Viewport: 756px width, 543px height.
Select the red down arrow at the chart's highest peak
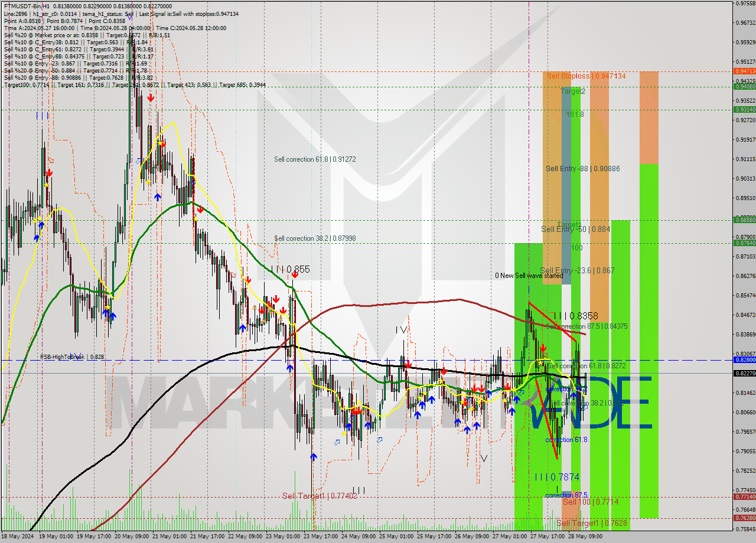tap(151, 97)
